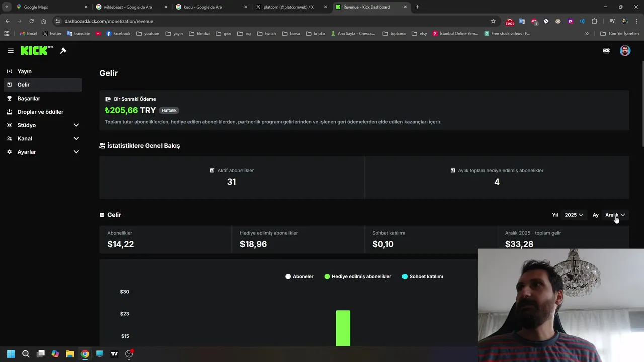Expand the Kanal sidebar section
This screenshot has height=362, width=644.
pos(43,139)
